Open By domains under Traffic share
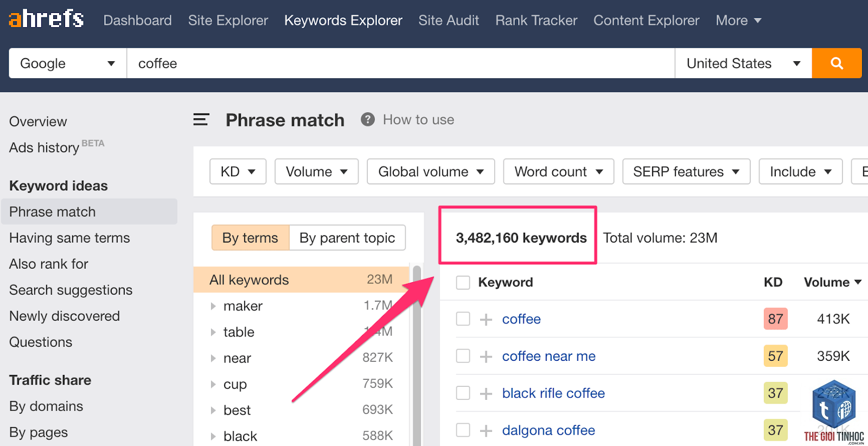 coord(46,406)
